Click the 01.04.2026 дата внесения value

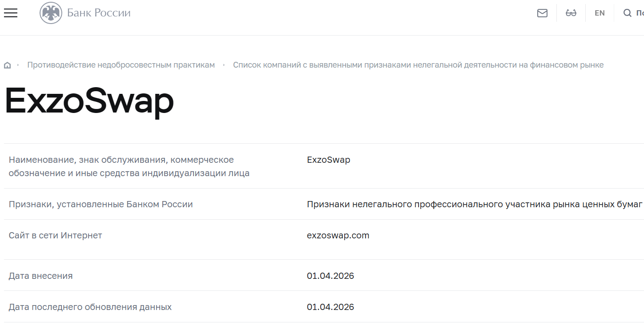pos(330,275)
